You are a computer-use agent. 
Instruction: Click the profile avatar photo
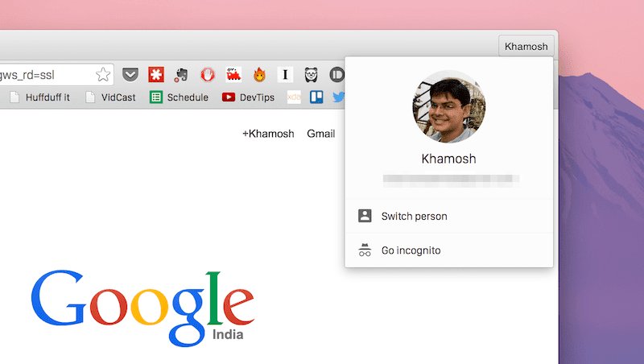tap(449, 107)
